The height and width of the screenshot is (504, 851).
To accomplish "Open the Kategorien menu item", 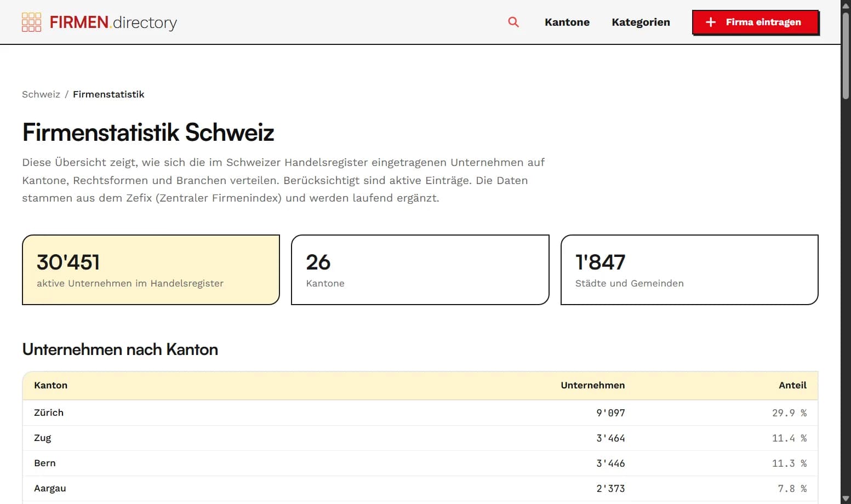I will 641,22.
